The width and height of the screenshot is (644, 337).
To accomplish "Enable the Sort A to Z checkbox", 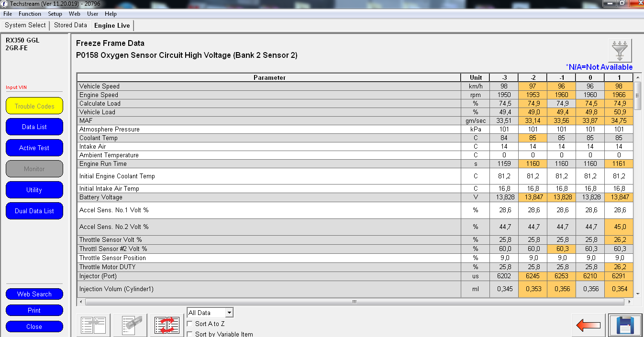I will [x=190, y=324].
